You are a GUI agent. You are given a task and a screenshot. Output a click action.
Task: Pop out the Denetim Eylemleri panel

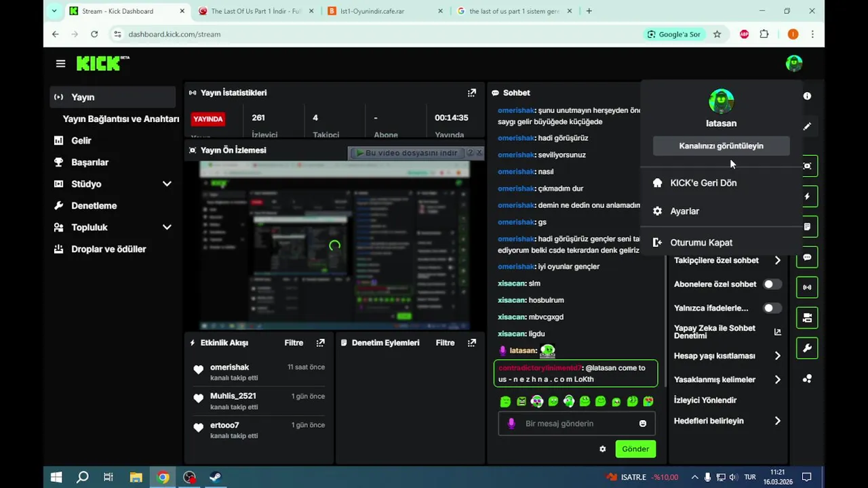(472, 343)
